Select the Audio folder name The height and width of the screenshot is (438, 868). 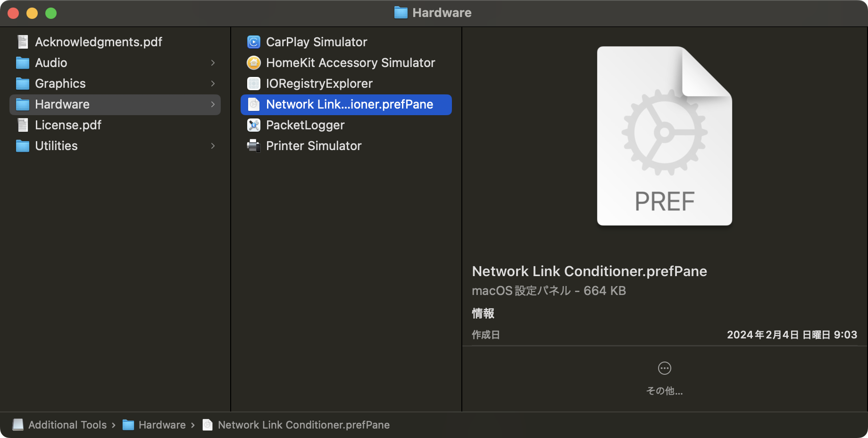click(51, 63)
